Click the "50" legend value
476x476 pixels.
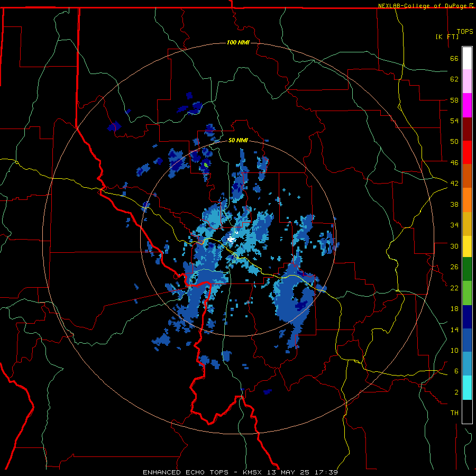tap(454, 142)
